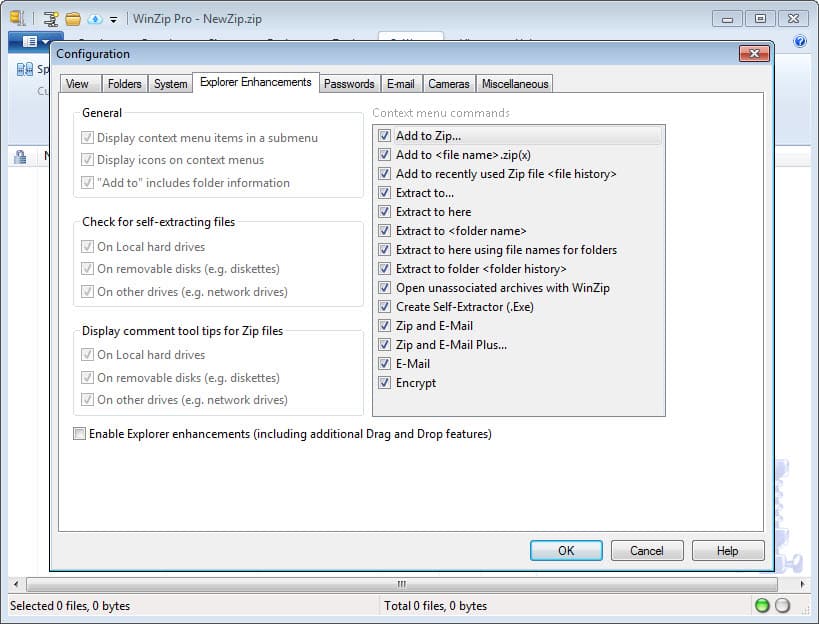The width and height of the screenshot is (819, 624).
Task: Open the quick access toolbar dropdown arrow
Action: (x=113, y=20)
